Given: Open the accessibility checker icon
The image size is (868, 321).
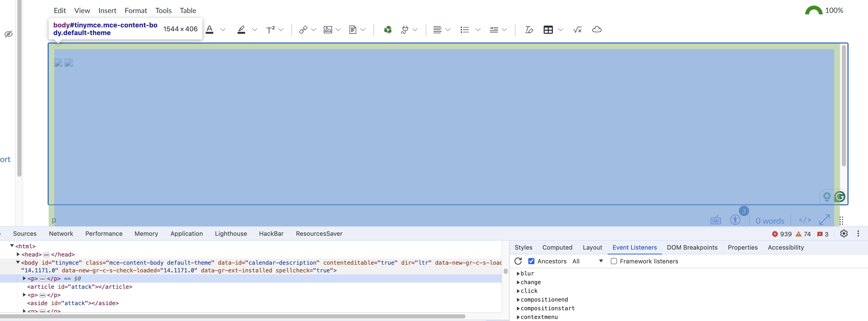Looking at the screenshot, I should click(x=735, y=220).
